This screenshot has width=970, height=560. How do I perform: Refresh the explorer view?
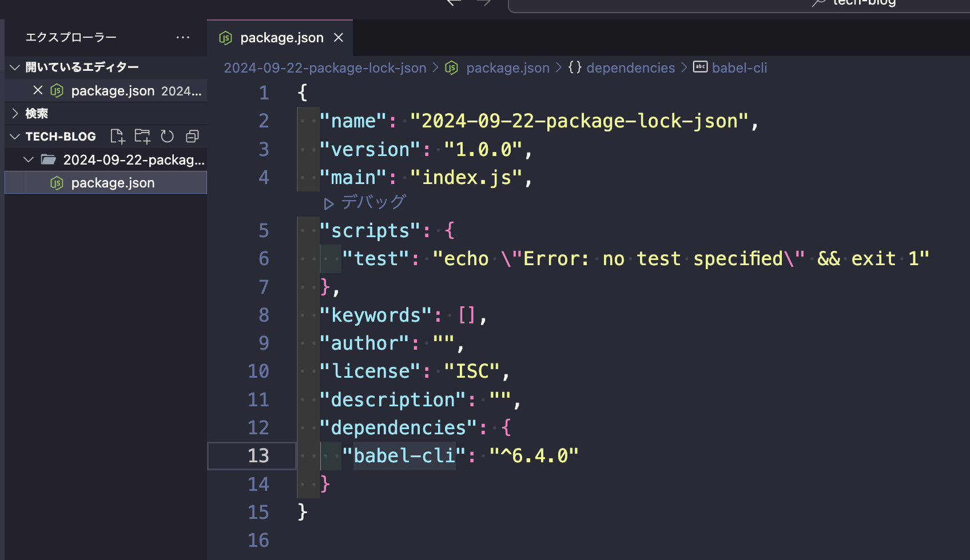pyautogui.click(x=167, y=136)
